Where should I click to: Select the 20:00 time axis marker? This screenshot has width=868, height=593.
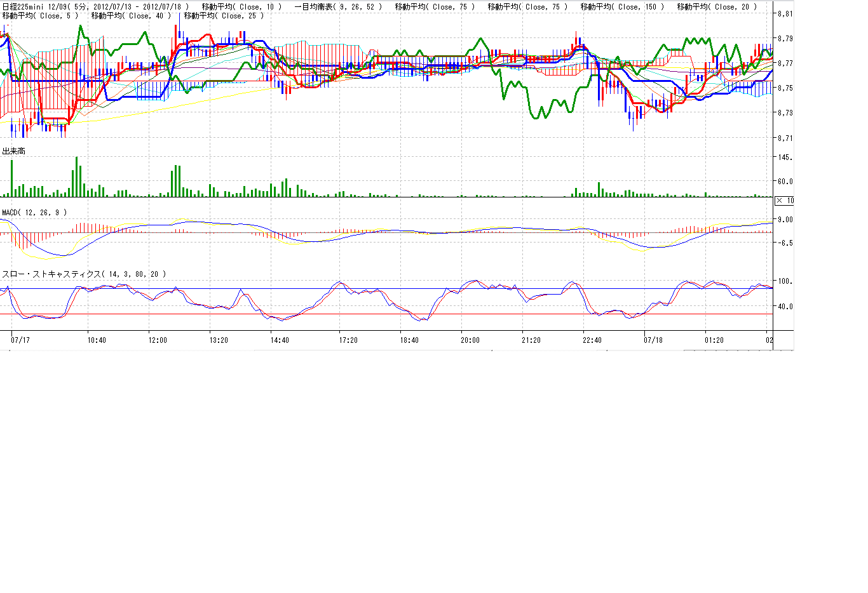click(x=470, y=340)
